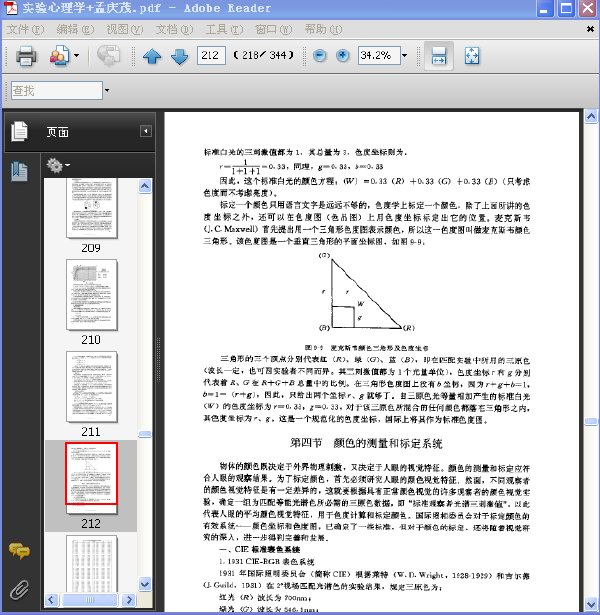The width and height of the screenshot is (600, 615).
Task: Click the thumbnail panel horizontal scroll thumb
Action: 90,600
